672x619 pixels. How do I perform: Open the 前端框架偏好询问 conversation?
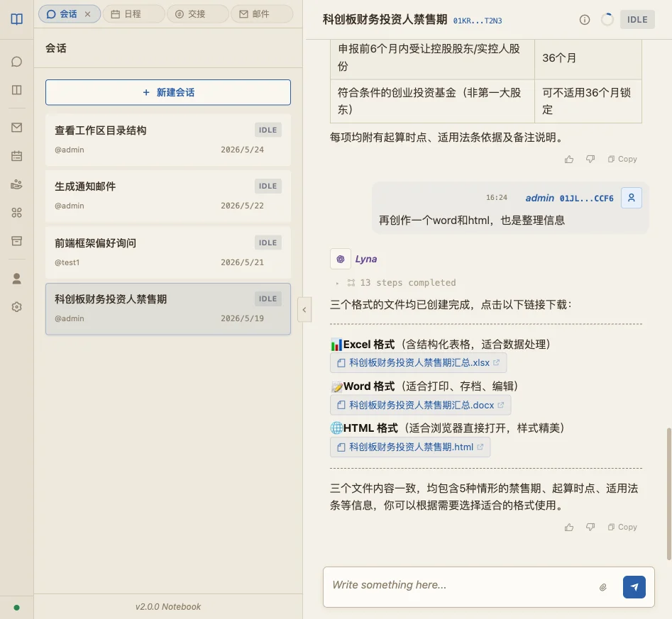(x=168, y=252)
